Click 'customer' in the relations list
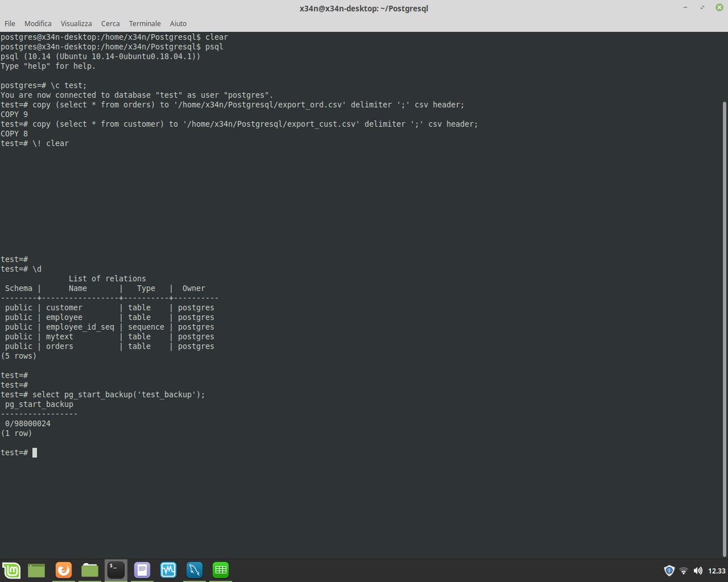 [x=64, y=307]
